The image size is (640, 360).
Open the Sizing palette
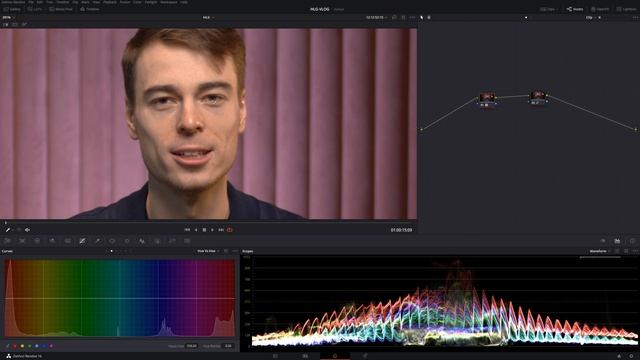click(x=172, y=241)
